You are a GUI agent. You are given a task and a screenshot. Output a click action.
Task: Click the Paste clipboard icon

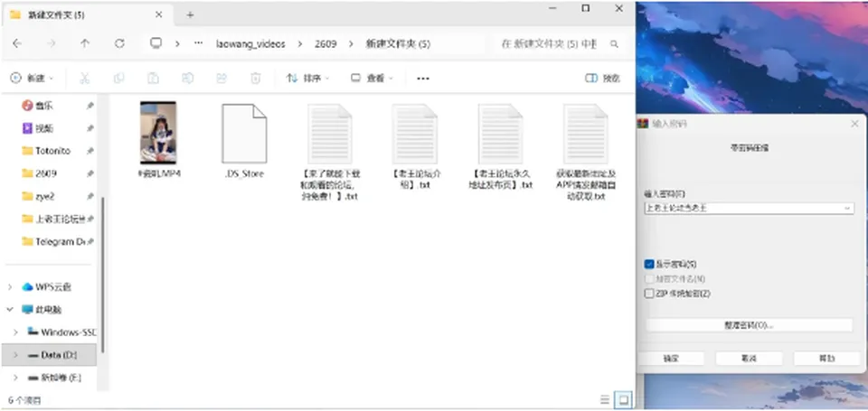point(154,79)
